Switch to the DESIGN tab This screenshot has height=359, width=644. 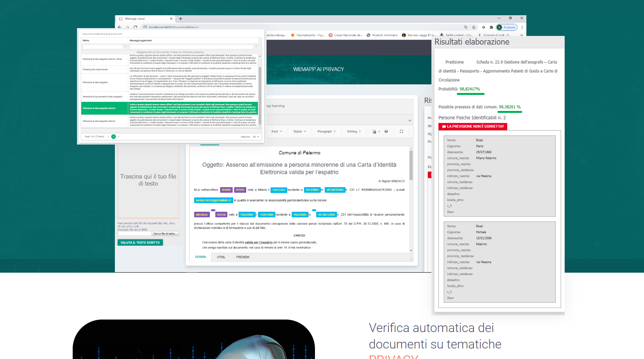200,257
